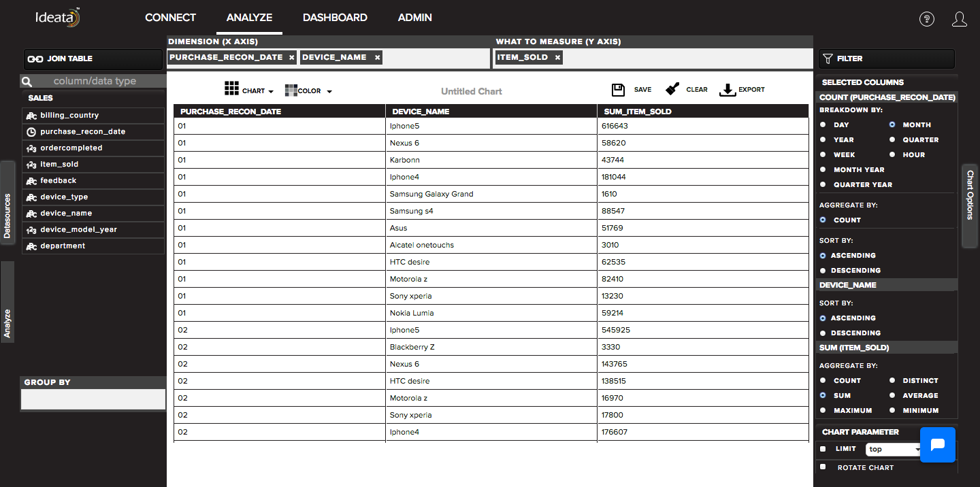Click the GROUP BY input box
Screen dimensions: 980x487
click(x=93, y=399)
